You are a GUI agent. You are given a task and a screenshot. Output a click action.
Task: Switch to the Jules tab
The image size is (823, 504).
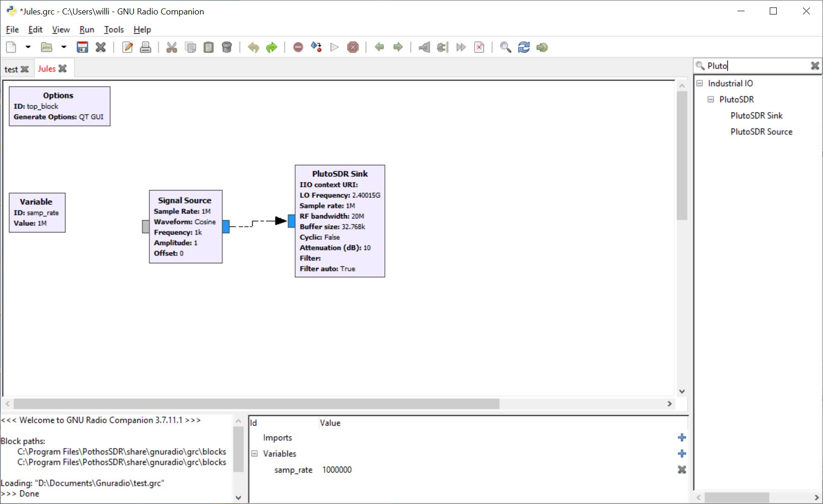pyautogui.click(x=47, y=69)
